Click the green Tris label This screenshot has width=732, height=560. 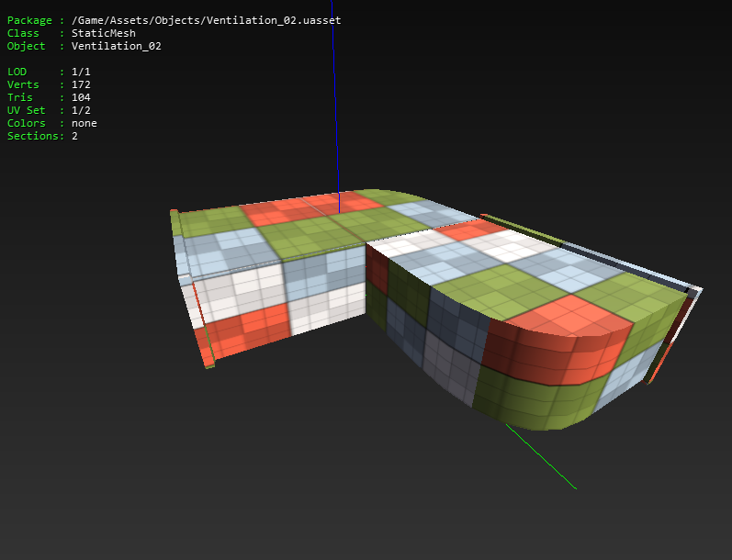coord(19,97)
